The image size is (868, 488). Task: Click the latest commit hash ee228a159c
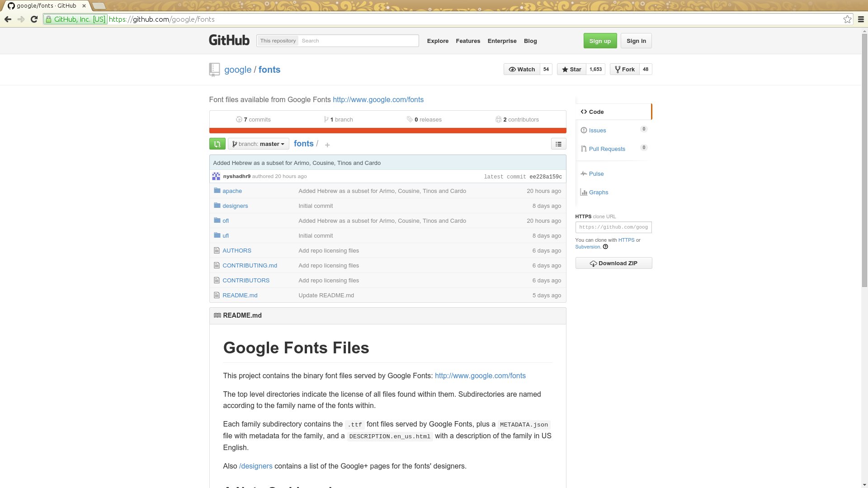pyautogui.click(x=546, y=177)
